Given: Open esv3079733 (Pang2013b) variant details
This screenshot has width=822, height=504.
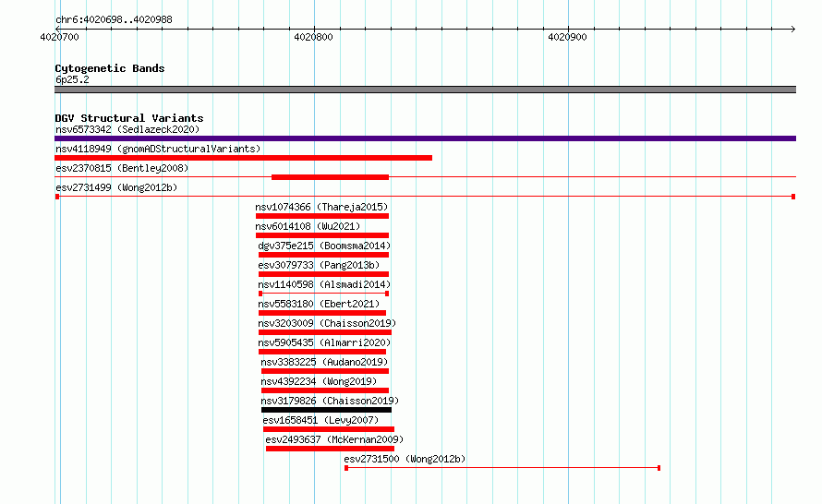Looking at the screenshot, I should (x=319, y=265).
